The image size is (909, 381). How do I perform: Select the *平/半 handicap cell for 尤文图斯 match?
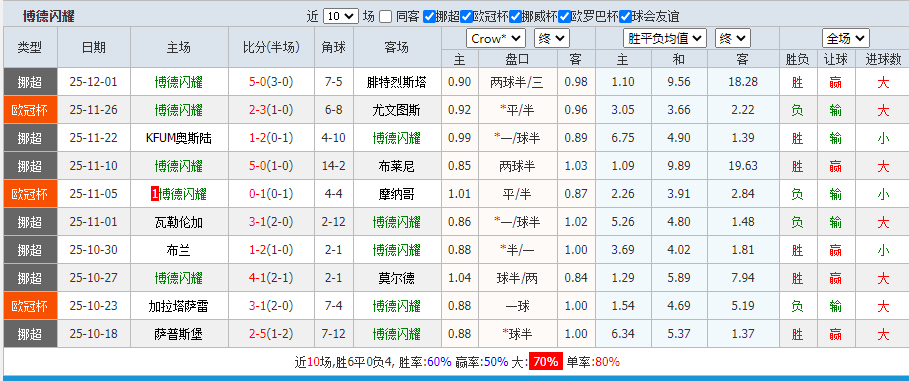pos(517,110)
